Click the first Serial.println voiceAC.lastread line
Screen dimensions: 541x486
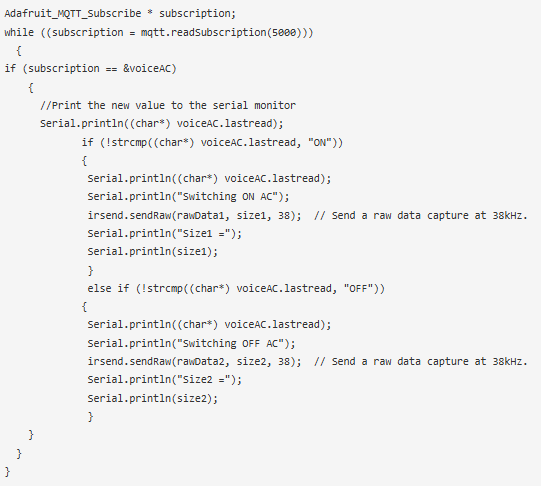click(x=161, y=123)
